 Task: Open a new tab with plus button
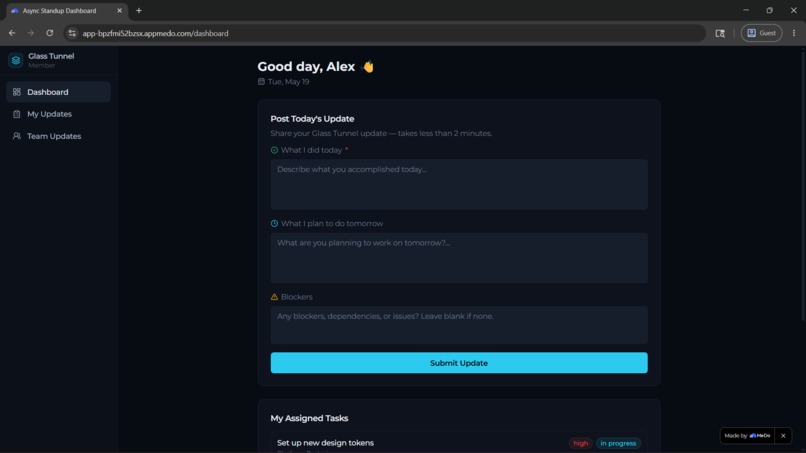(138, 10)
